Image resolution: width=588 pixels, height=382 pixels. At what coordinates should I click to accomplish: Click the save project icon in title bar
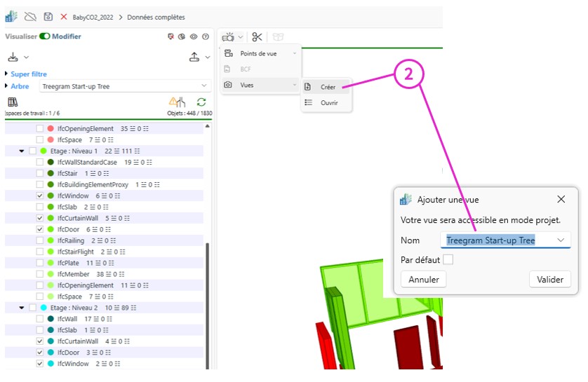[x=48, y=16]
